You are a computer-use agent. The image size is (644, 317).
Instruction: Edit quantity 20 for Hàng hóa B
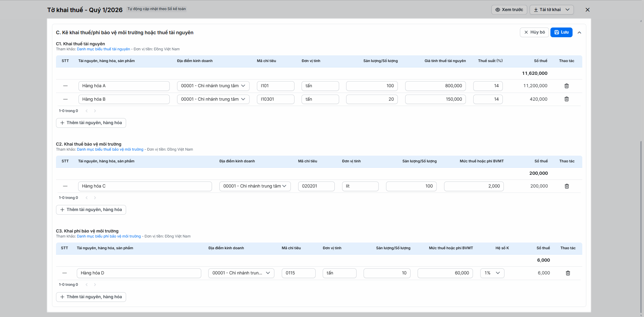pyautogui.click(x=372, y=99)
